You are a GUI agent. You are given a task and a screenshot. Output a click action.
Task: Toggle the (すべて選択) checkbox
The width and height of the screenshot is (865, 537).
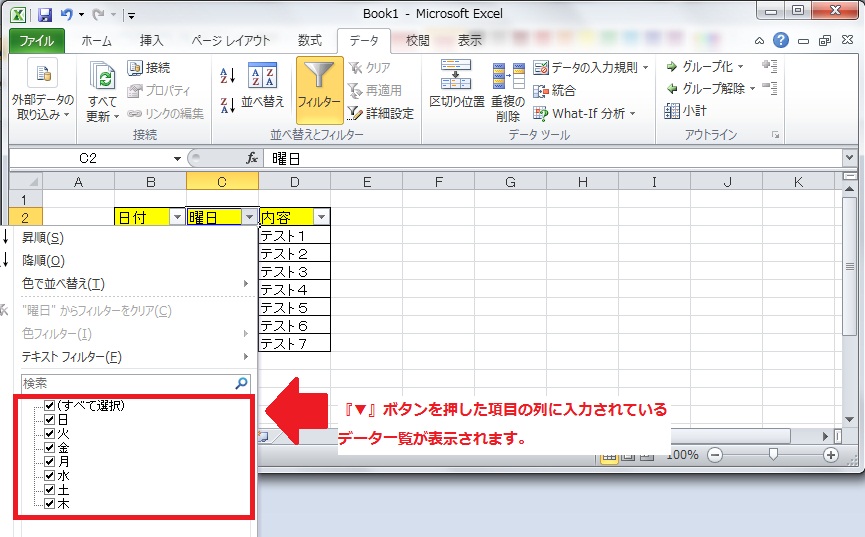click(50, 406)
